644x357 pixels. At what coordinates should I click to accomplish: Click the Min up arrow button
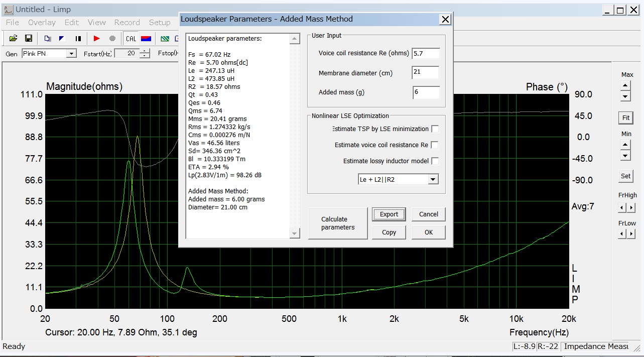tap(625, 145)
